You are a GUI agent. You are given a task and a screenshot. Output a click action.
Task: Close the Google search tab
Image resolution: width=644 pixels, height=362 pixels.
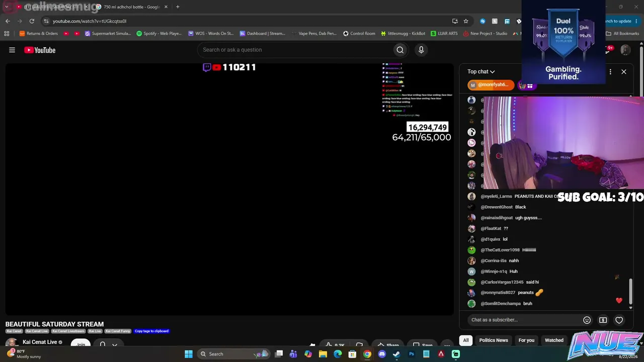pos(166,7)
